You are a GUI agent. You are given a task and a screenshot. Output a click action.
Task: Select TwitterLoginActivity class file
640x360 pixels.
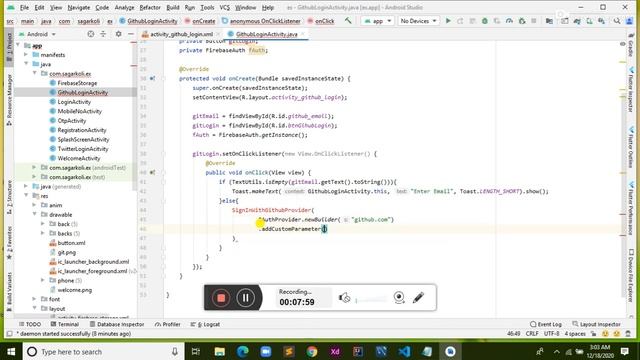(83, 149)
